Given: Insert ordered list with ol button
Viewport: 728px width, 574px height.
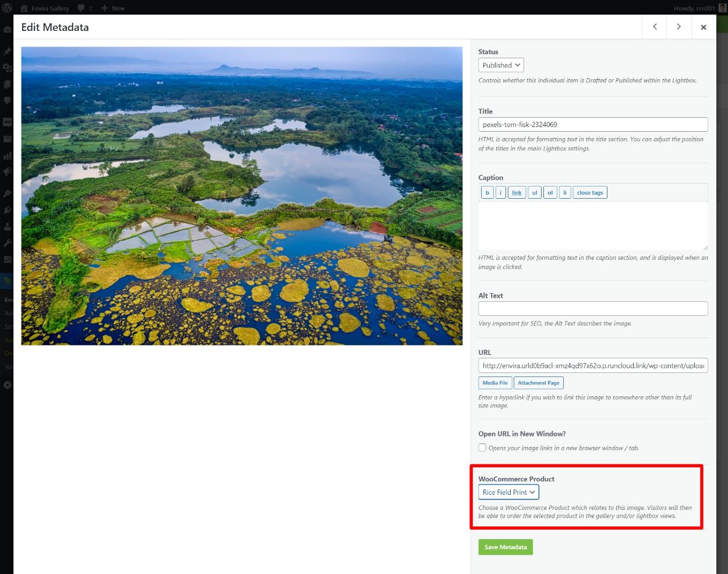Looking at the screenshot, I should point(550,192).
